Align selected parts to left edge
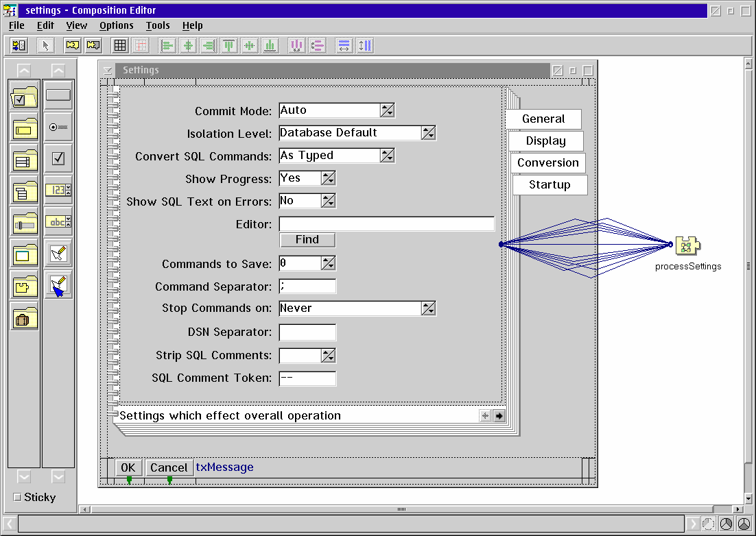Screen dimensions: 756x536 167,46
